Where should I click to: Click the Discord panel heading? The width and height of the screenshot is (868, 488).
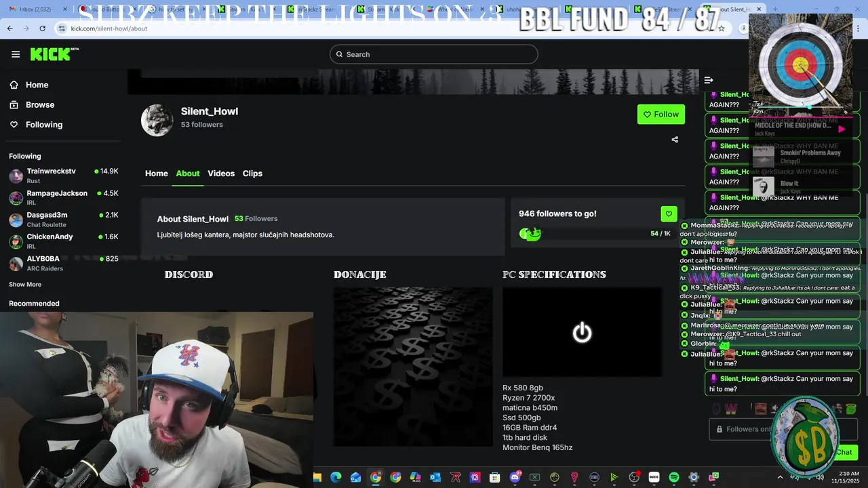pos(189,274)
